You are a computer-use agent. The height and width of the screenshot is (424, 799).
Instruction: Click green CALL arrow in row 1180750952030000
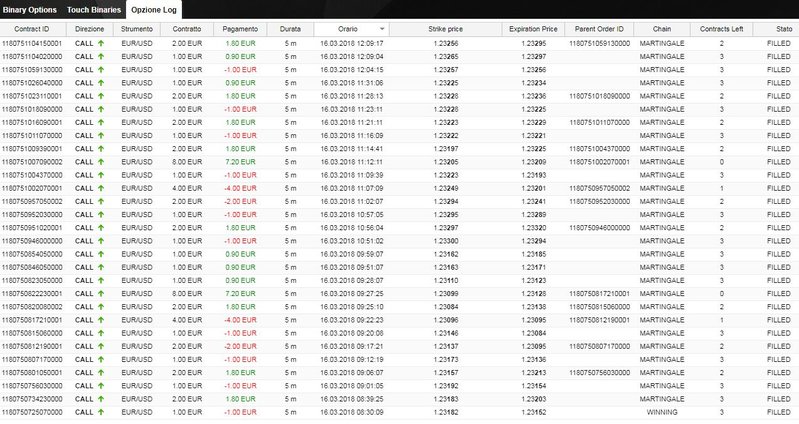(x=101, y=215)
